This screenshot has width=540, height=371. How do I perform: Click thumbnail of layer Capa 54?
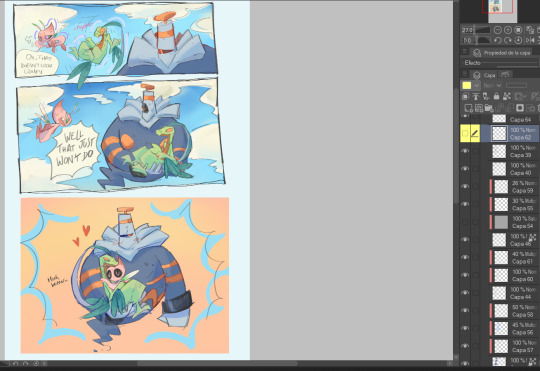(x=501, y=222)
